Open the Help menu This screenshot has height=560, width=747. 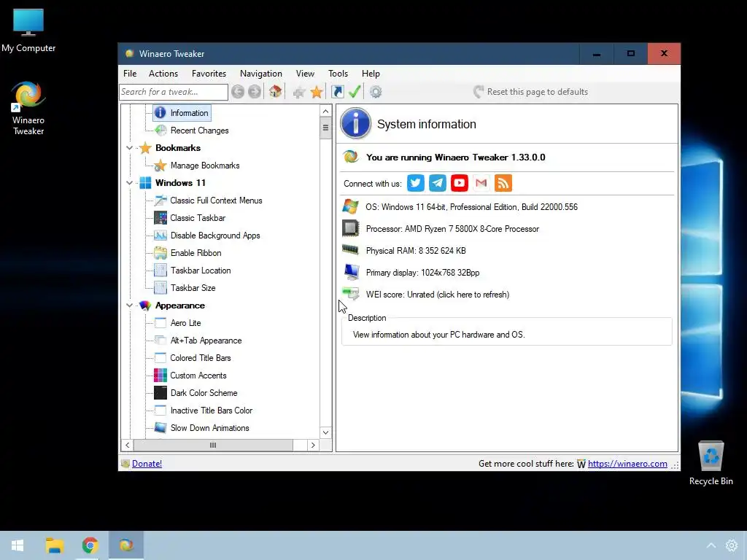pos(370,74)
